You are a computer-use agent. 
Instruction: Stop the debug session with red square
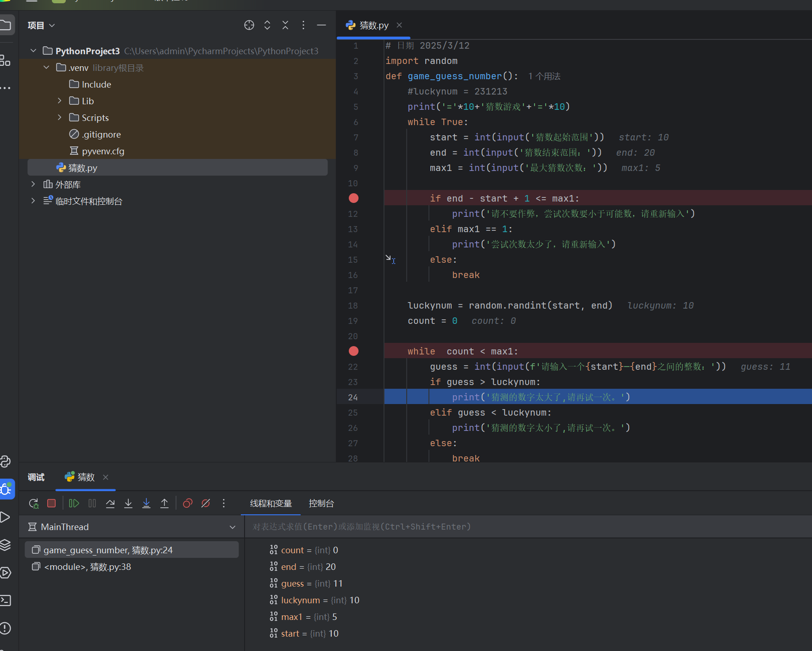[51, 503]
